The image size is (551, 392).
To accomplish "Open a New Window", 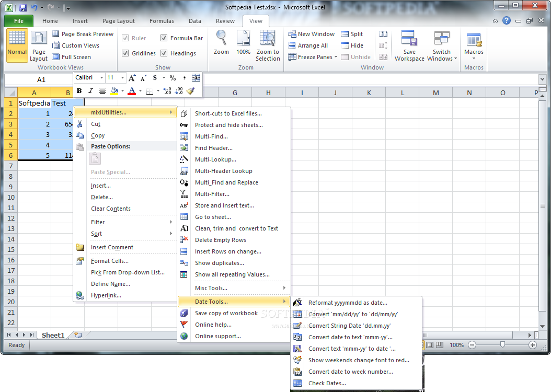I will tap(312, 34).
